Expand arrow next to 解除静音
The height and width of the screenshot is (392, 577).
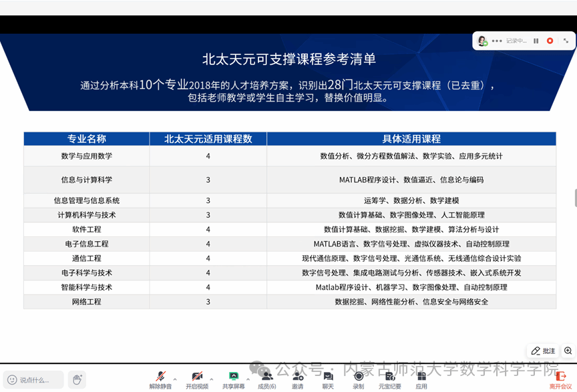[x=175, y=379]
